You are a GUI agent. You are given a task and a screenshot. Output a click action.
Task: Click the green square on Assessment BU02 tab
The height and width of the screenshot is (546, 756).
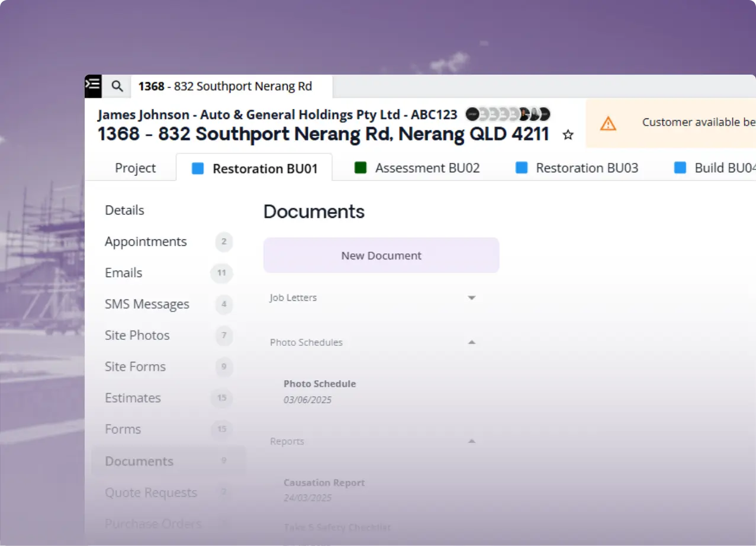361,168
